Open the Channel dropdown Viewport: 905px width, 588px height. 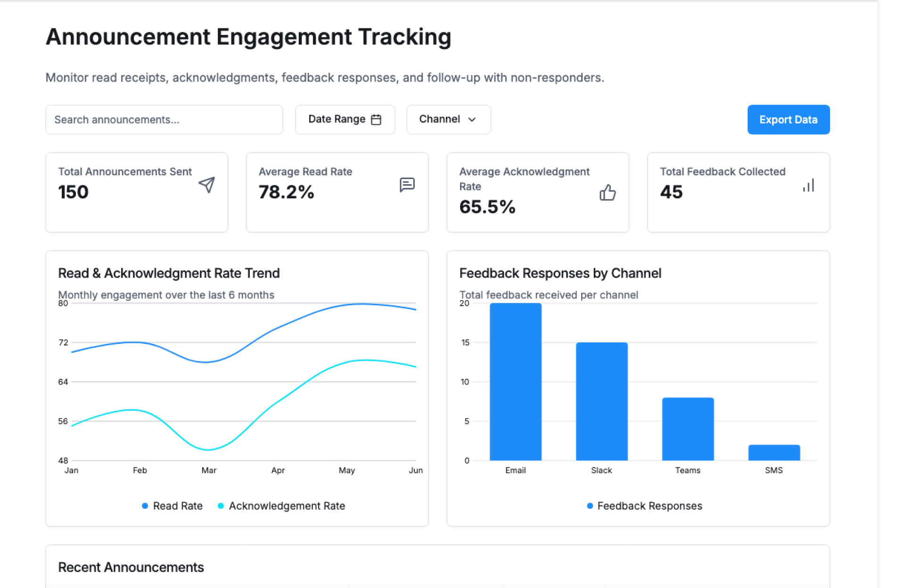pyautogui.click(x=448, y=120)
